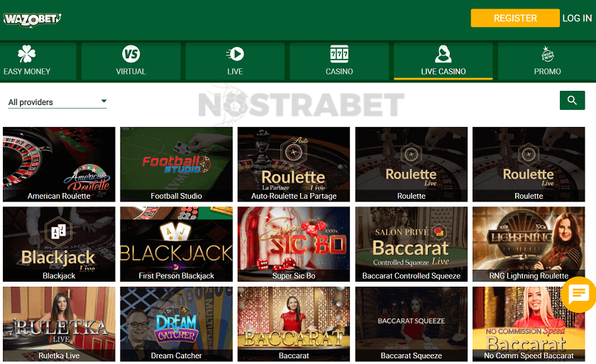596x364 pixels.
Task: Launch the Blackjack Live game thumbnail
Action: 59,244
